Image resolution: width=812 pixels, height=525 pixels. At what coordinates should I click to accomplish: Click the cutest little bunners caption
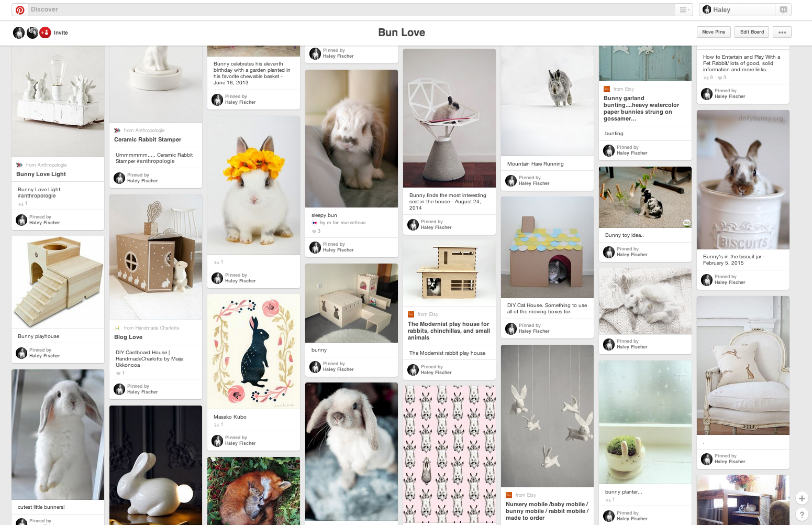(x=41, y=507)
